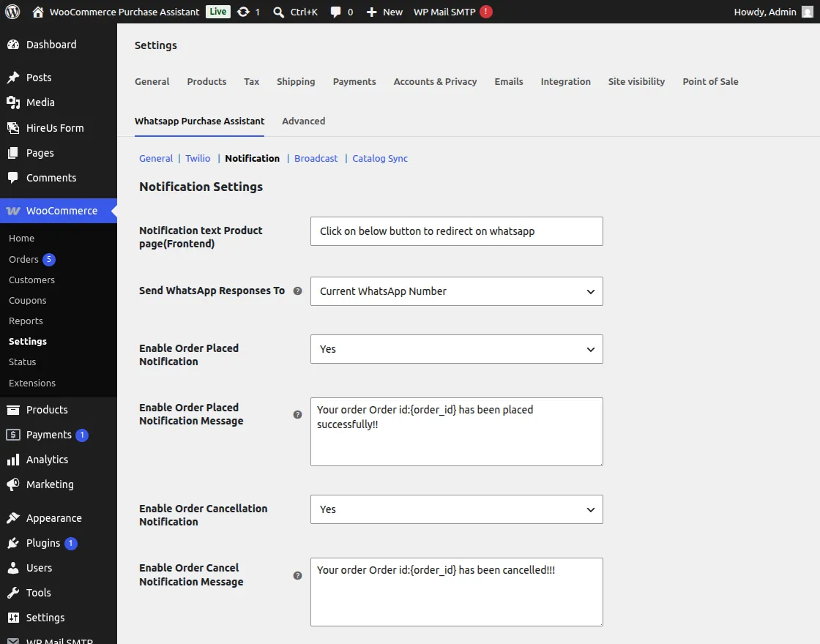The height and width of the screenshot is (644, 820).
Task: Open WooCommerce Customers submenu item
Action: (32, 280)
